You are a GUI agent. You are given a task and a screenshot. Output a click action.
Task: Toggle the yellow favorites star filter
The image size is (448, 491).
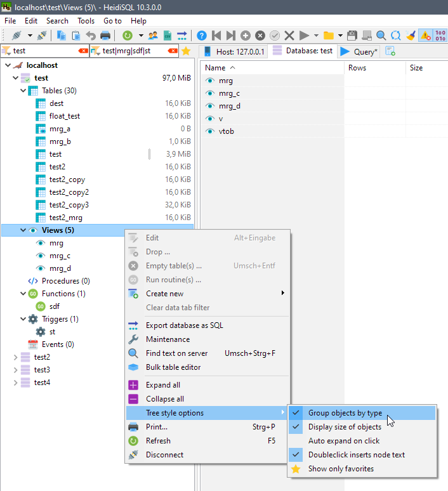(186, 51)
